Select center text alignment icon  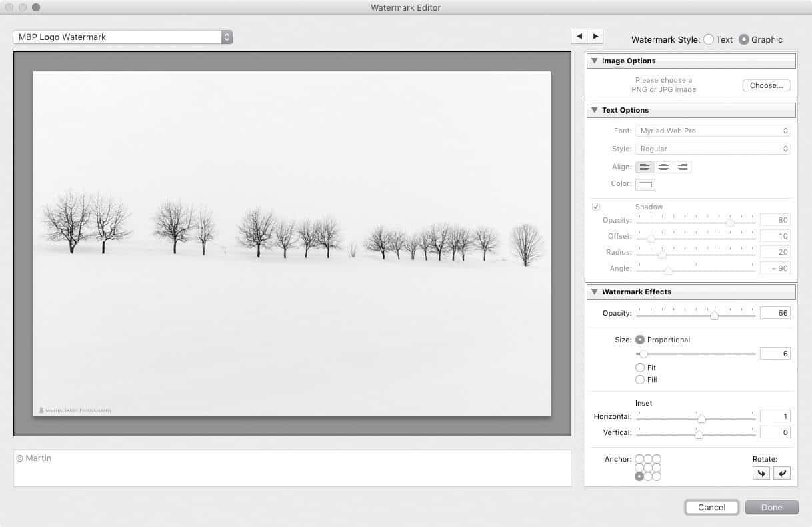[x=663, y=167]
